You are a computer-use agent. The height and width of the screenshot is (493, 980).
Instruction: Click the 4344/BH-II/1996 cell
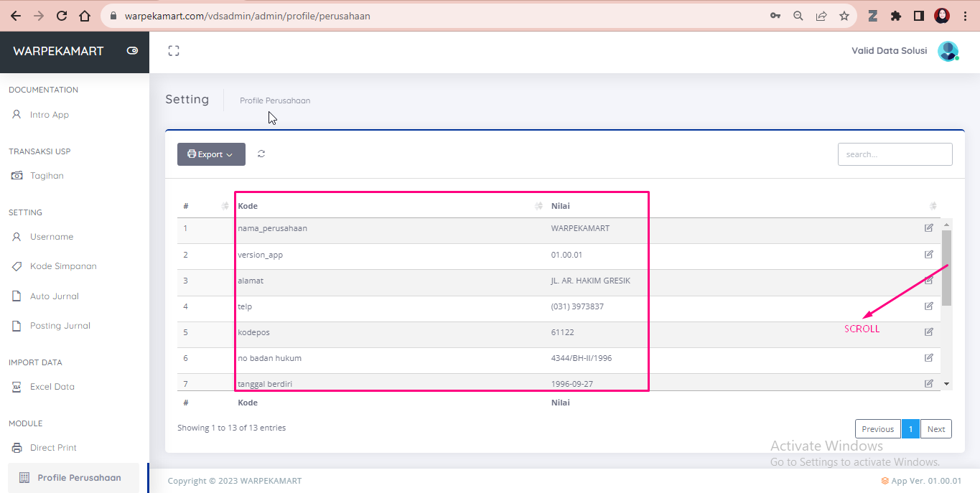click(x=582, y=358)
